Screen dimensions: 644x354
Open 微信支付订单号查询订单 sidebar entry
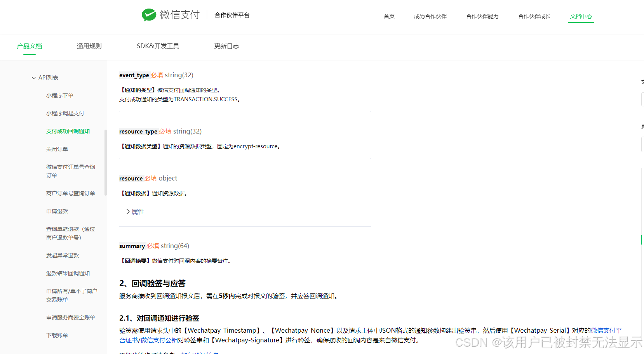tap(70, 171)
